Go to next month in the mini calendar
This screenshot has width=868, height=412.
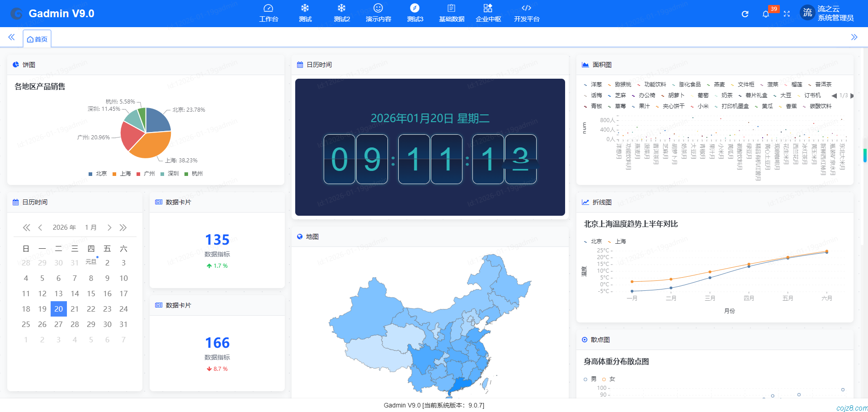(109, 227)
